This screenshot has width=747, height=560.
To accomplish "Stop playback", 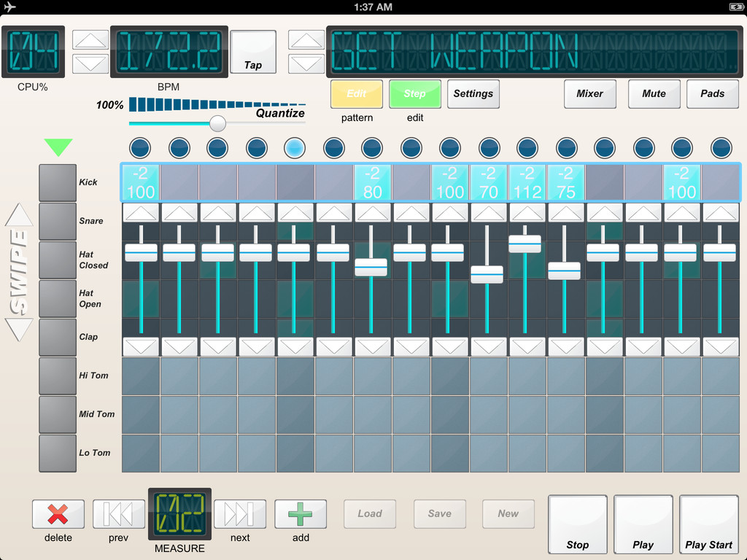I will coord(578,524).
